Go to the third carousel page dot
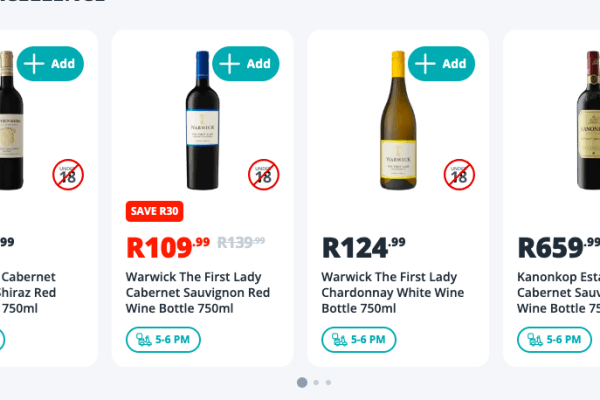 coord(328,382)
